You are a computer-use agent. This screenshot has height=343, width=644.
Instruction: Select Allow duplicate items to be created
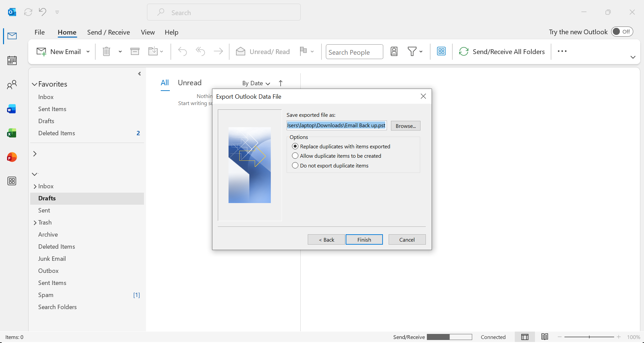tap(337, 156)
